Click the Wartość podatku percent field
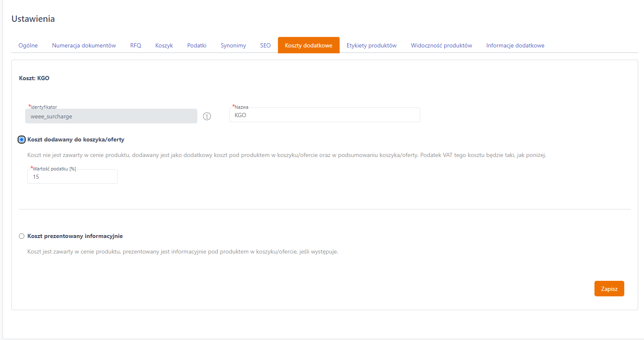Viewport: 644px width, 340px height. [x=72, y=177]
